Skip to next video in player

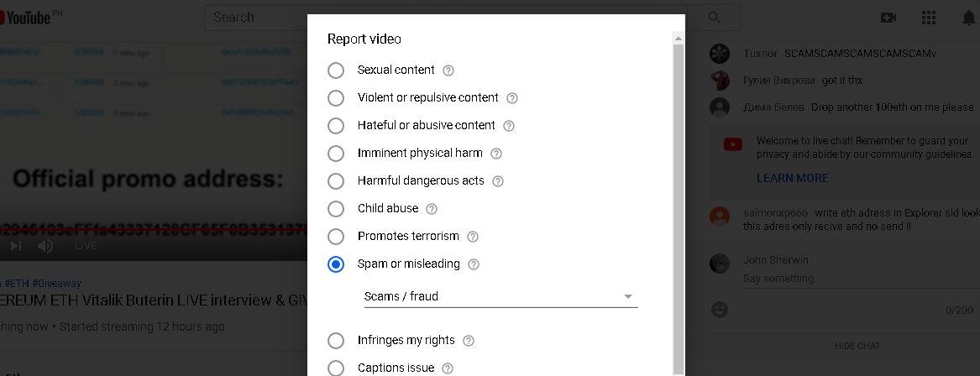coord(16,246)
